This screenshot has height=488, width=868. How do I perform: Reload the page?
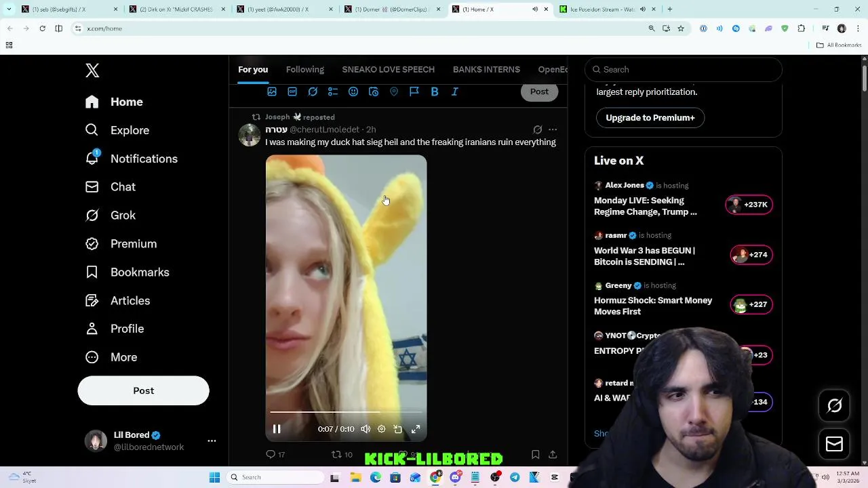click(x=42, y=28)
